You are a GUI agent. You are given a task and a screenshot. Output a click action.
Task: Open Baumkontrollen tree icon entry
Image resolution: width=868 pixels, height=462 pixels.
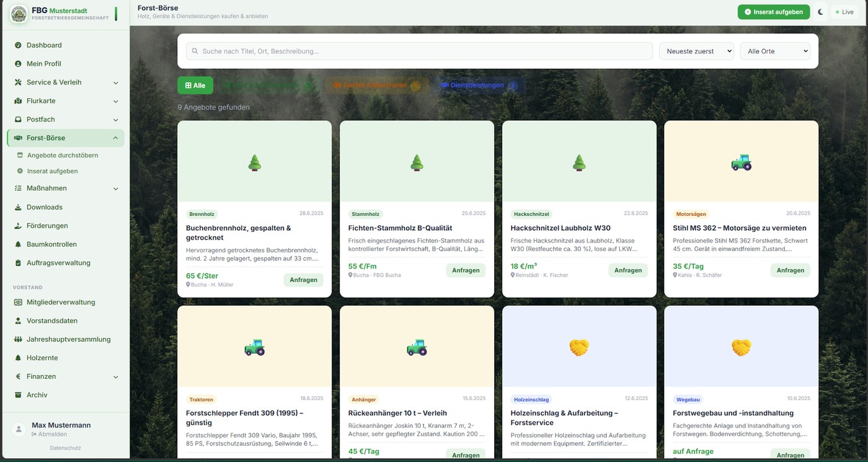click(x=18, y=244)
